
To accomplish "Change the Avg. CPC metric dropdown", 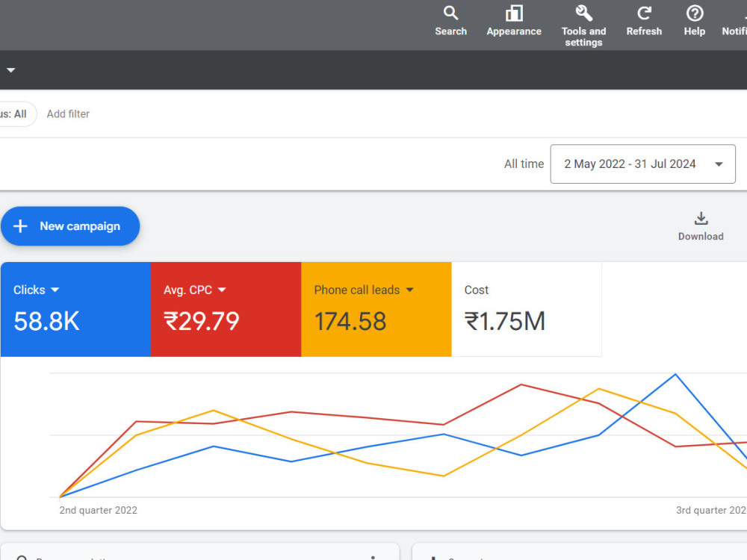I will (222, 290).
